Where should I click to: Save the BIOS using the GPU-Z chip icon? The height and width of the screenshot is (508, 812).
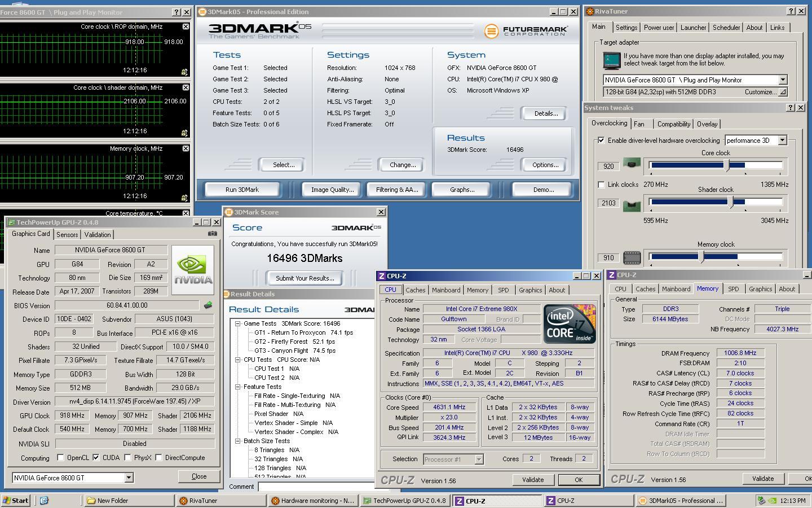point(208,305)
